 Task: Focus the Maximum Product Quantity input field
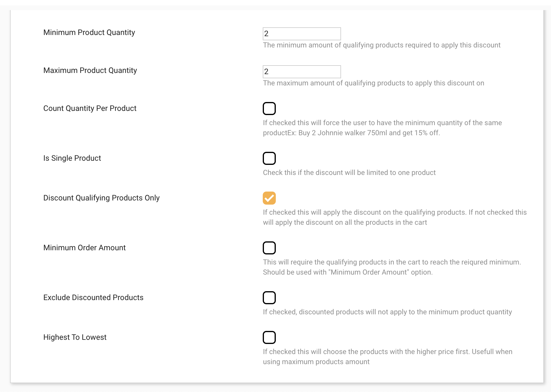[x=302, y=72]
